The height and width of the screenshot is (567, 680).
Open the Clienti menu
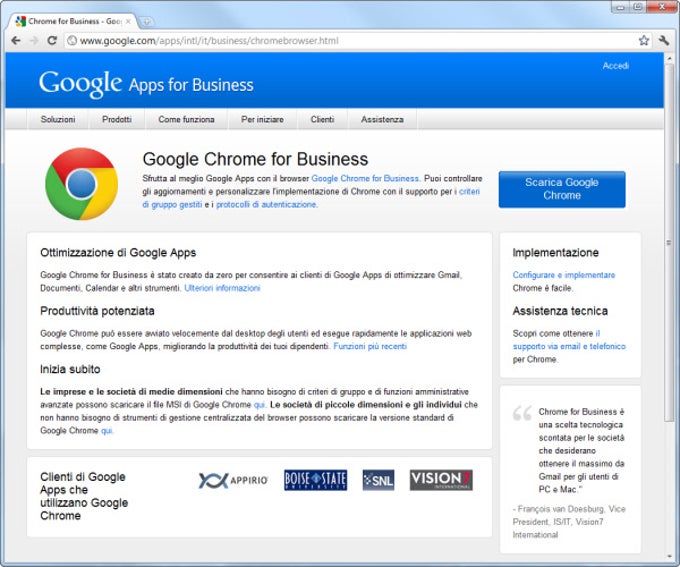tap(322, 119)
